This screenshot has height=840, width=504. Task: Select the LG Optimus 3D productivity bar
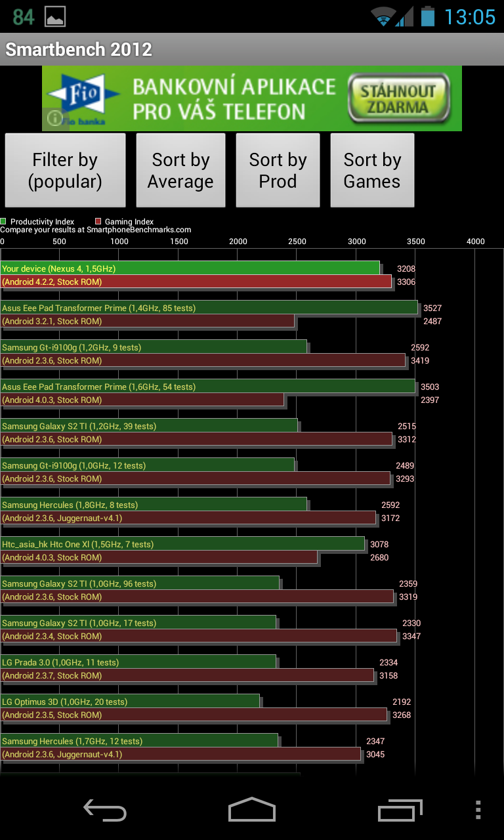130,702
